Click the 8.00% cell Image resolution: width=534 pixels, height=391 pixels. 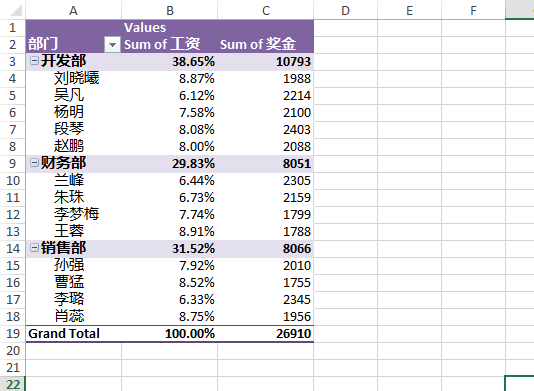170,146
